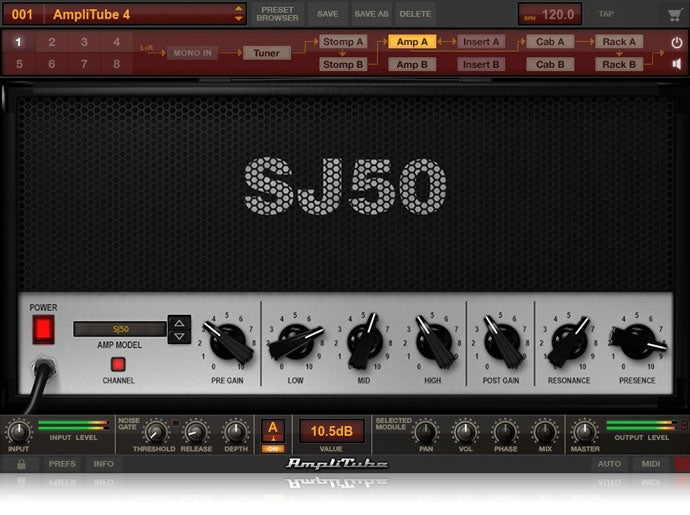Toggle the module A ON button
690x515 pixels.
point(273,449)
